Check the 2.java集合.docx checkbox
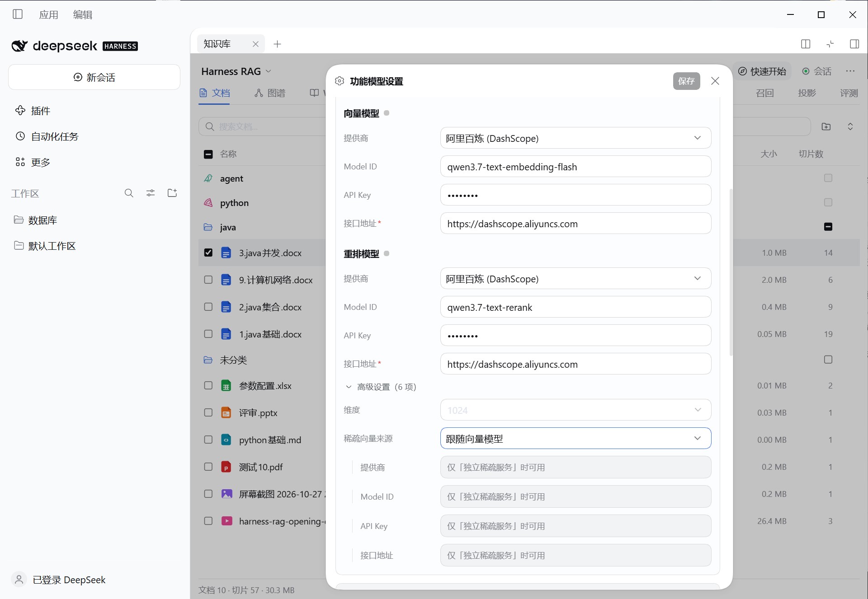Viewport: 868px width, 599px height. coord(208,307)
